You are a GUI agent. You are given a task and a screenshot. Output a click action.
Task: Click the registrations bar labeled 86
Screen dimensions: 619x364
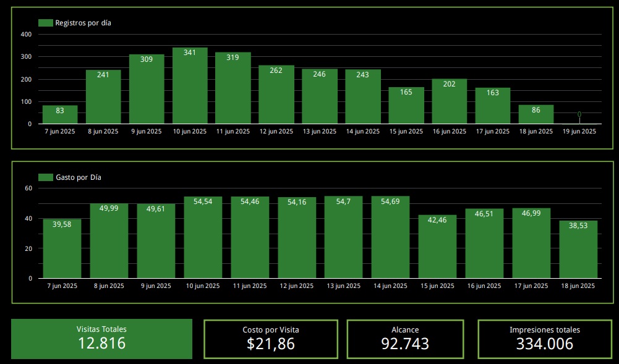[536, 115]
